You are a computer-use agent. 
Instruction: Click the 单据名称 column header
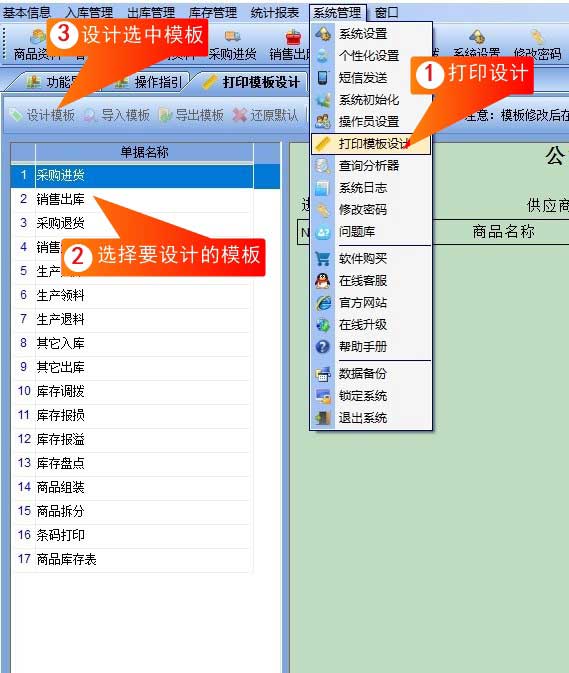[x=144, y=152]
